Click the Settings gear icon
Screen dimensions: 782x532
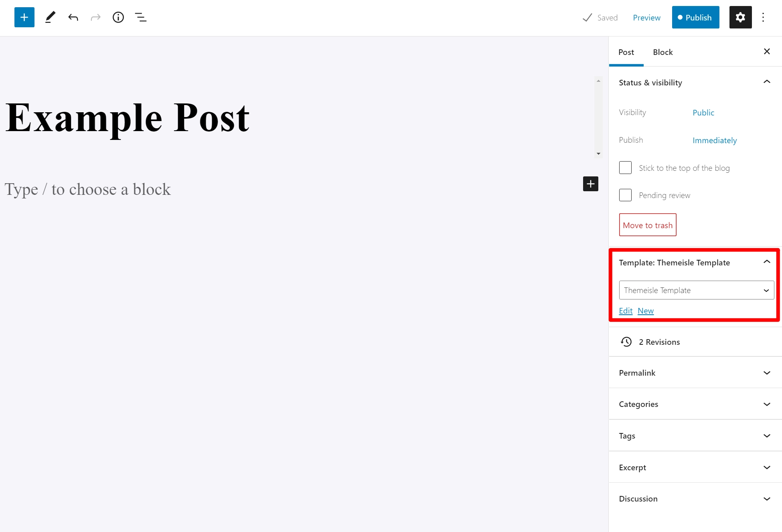pyautogui.click(x=740, y=17)
